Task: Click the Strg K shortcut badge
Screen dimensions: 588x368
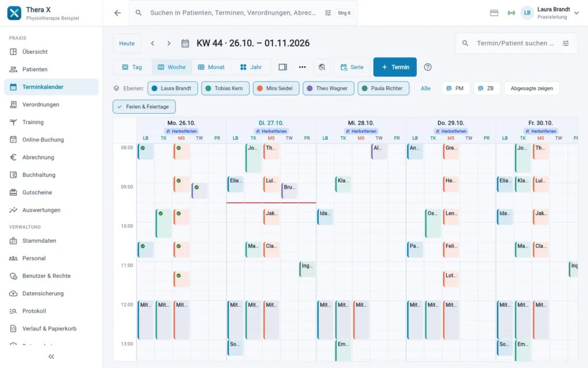Action: (x=345, y=13)
